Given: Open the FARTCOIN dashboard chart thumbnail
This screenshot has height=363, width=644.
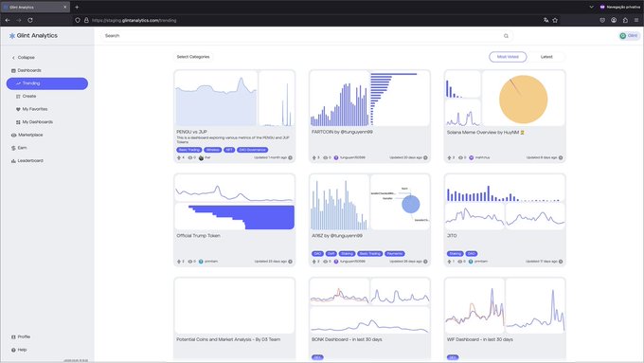Looking at the screenshot, I should [369, 99].
